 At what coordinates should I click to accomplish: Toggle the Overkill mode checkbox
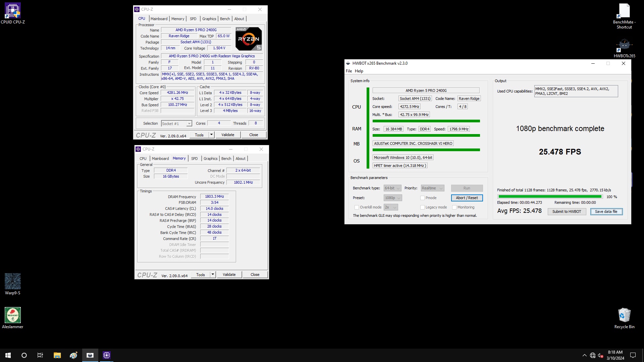coord(357,207)
